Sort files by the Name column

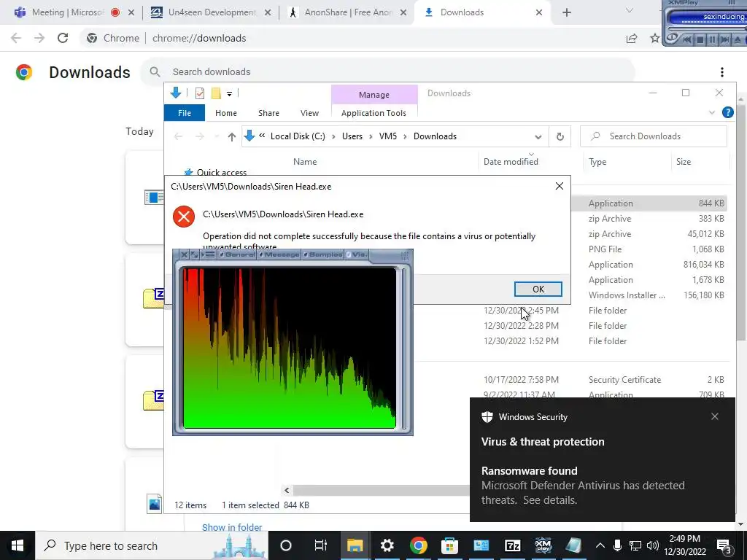pos(305,161)
